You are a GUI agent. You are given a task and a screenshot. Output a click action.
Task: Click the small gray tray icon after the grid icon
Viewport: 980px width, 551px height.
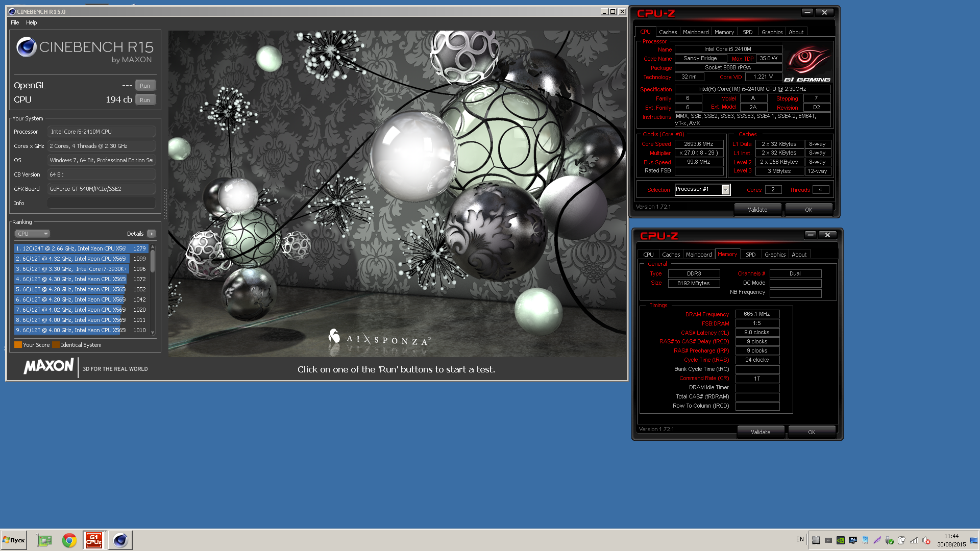point(828,540)
